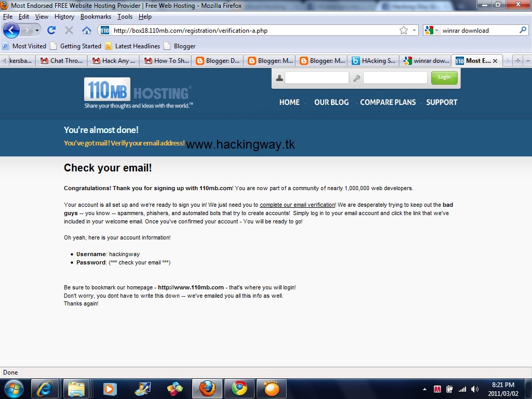532x399 pixels.
Task: Open the volume speaker tray icon
Action: tap(475, 389)
